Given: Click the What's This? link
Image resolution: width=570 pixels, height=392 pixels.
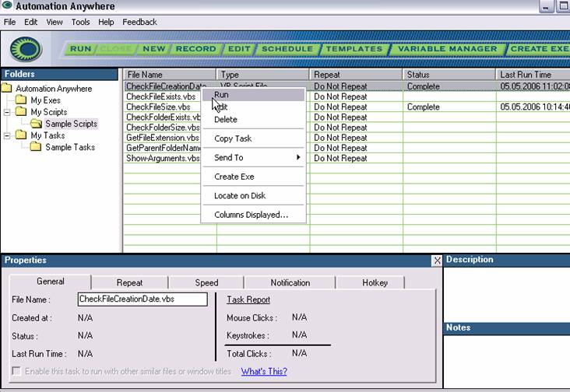Looking at the screenshot, I should [x=264, y=371].
